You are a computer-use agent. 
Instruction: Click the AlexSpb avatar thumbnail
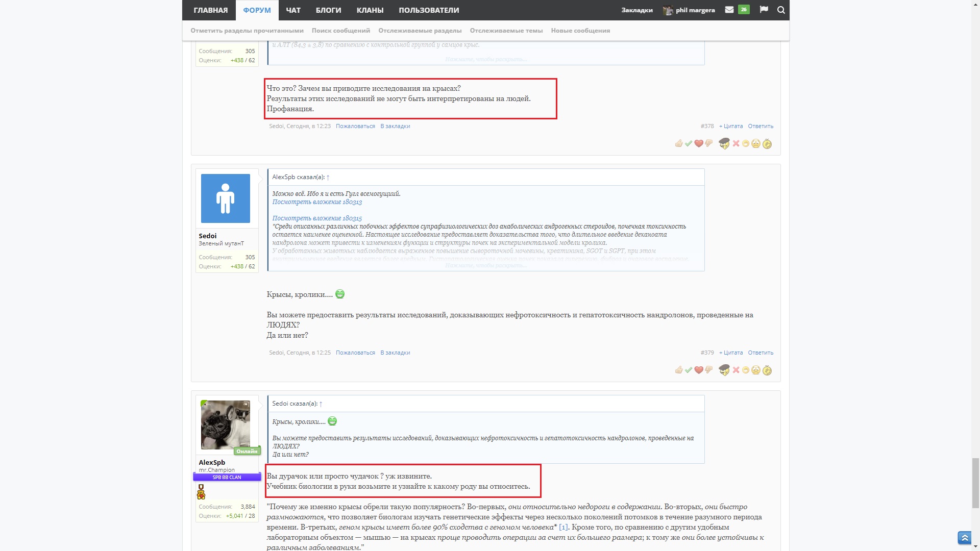point(225,424)
